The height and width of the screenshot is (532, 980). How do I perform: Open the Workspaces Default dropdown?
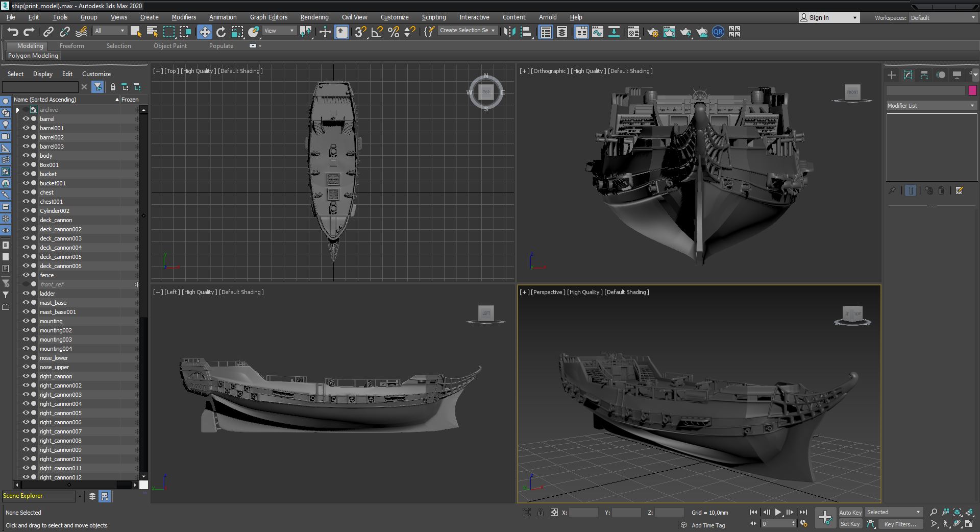click(943, 17)
